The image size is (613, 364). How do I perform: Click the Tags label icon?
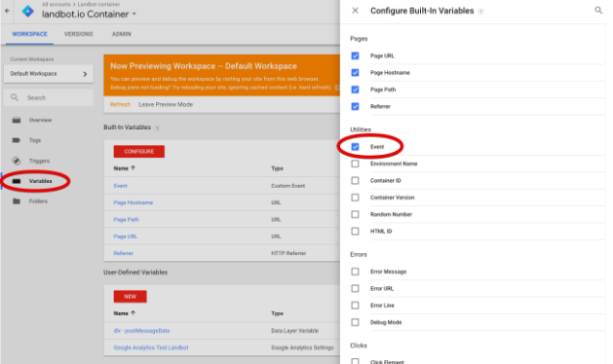tap(17, 140)
